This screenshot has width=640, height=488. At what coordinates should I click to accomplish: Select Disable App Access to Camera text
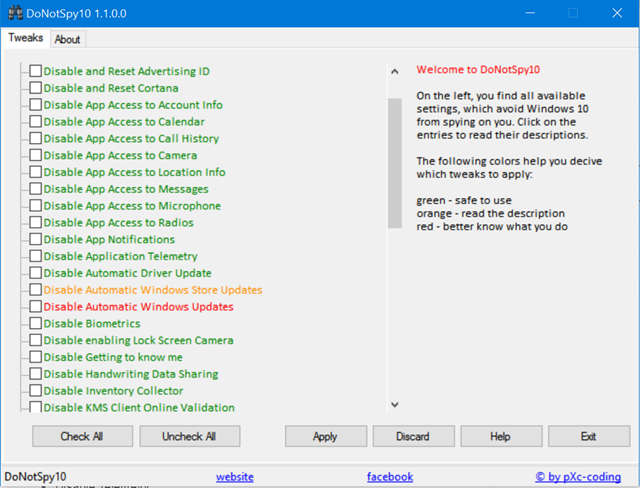tap(120, 155)
